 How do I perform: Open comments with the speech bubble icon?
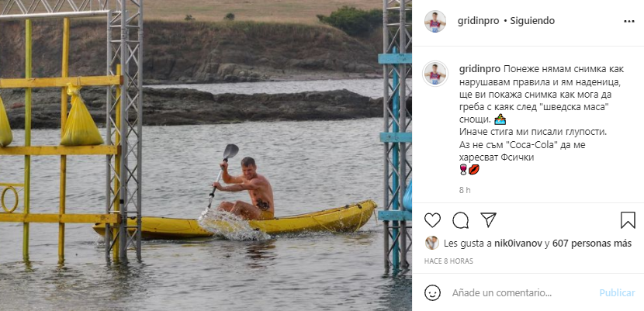point(460,220)
